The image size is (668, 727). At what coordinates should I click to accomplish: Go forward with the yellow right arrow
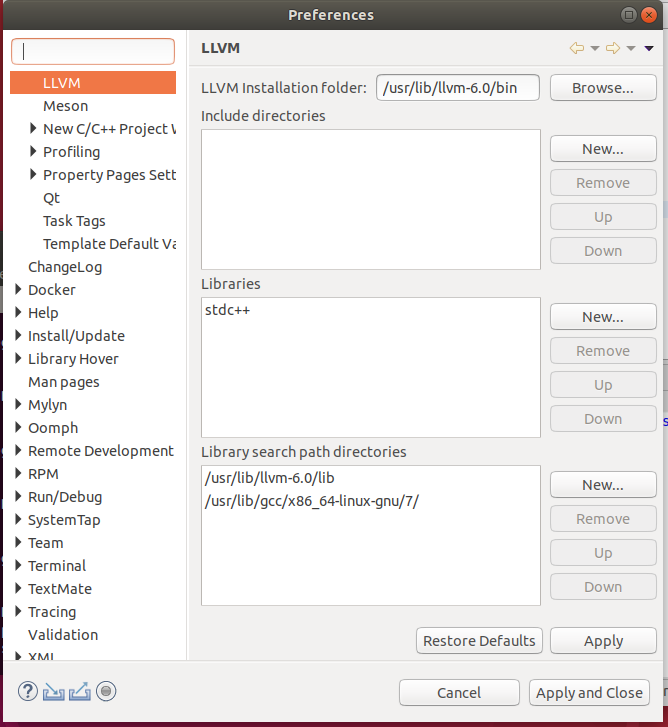tap(613, 48)
